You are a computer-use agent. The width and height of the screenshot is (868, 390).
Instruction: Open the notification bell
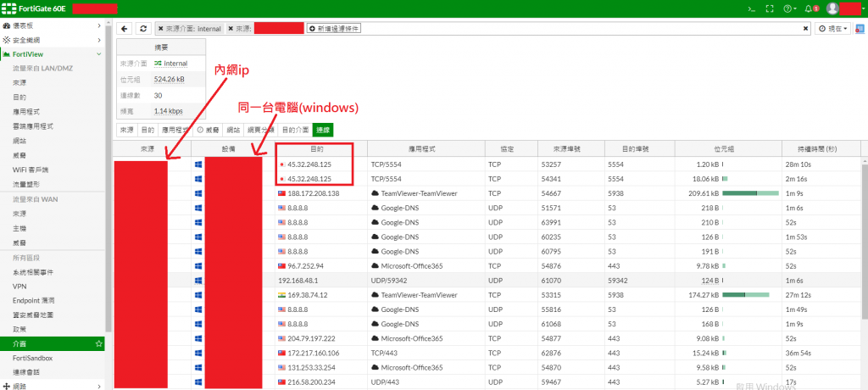coord(808,8)
